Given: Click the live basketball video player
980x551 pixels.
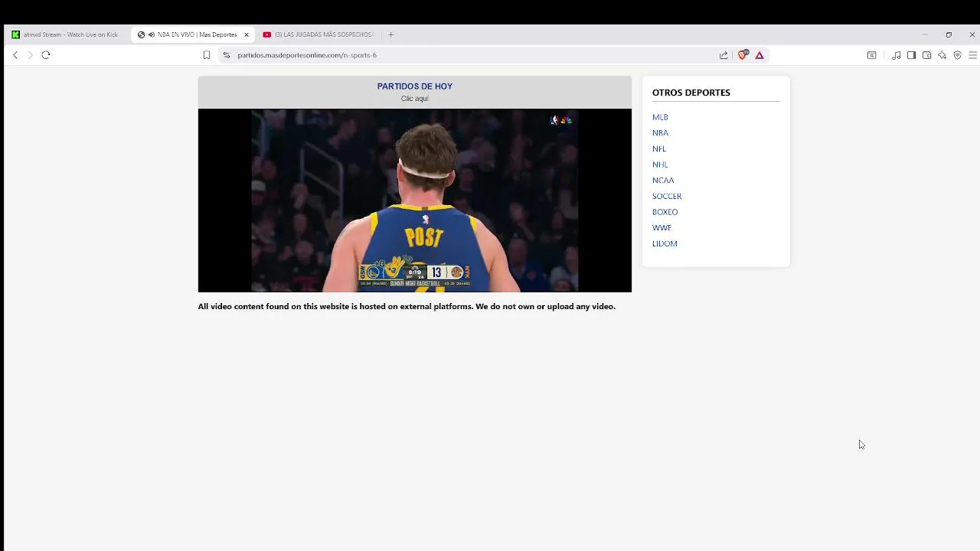Looking at the screenshot, I should pyautogui.click(x=415, y=201).
